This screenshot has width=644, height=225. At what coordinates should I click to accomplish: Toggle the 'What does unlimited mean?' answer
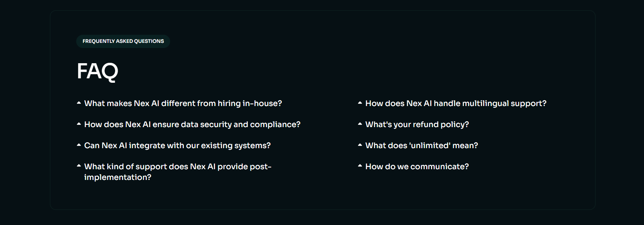tap(422, 146)
